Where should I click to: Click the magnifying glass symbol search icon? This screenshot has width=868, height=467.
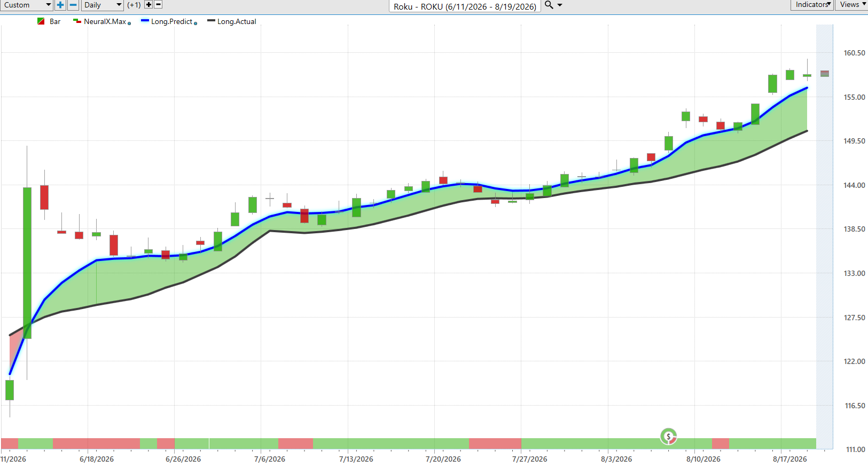pyautogui.click(x=549, y=5)
